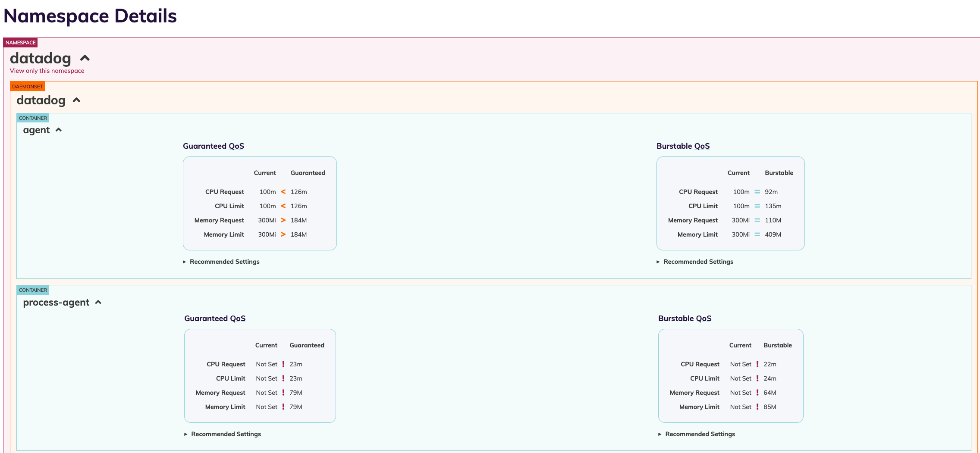980x453 pixels.
Task: Click the CONTAINER badge above agent
Action: click(x=33, y=118)
